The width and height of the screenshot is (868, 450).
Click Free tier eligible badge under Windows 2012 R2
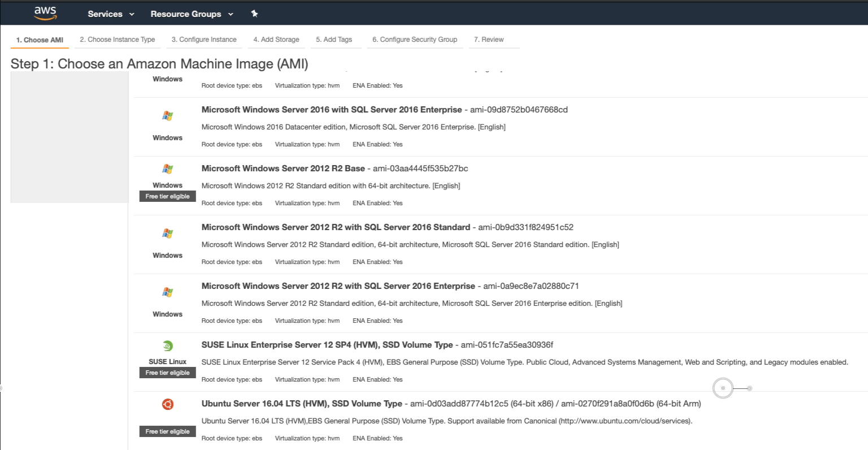pyautogui.click(x=167, y=196)
